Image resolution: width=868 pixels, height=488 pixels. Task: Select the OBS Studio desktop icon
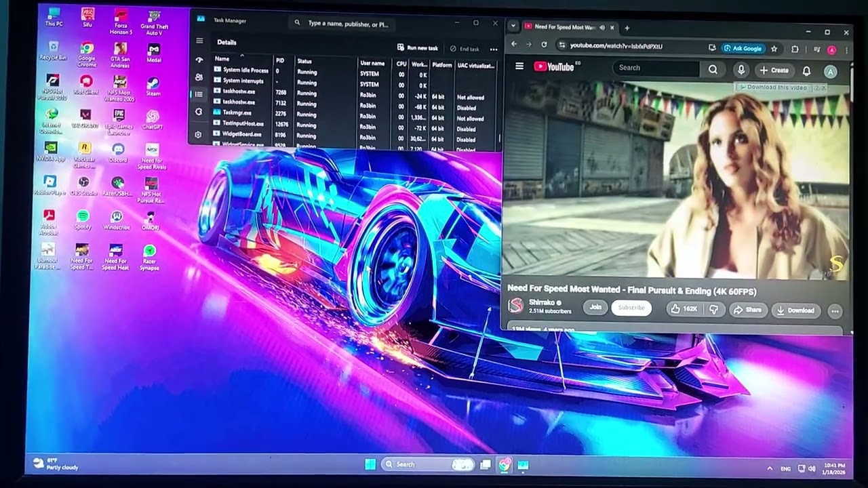(83, 186)
